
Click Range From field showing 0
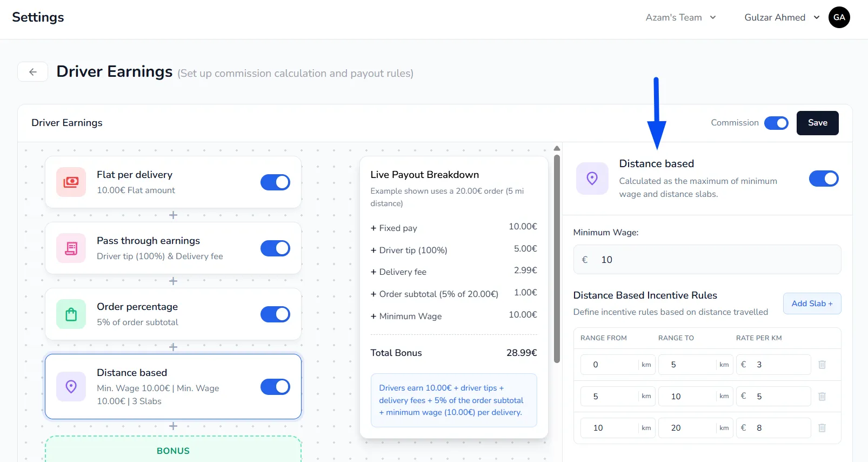pyautogui.click(x=618, y=365)
